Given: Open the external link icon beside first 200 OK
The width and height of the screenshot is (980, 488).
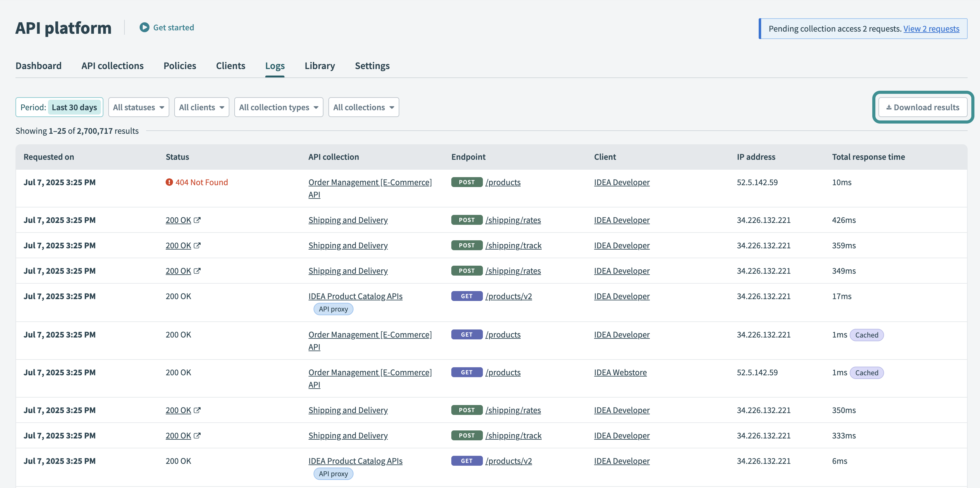Looking at the screenshot, I should [197, 220].
